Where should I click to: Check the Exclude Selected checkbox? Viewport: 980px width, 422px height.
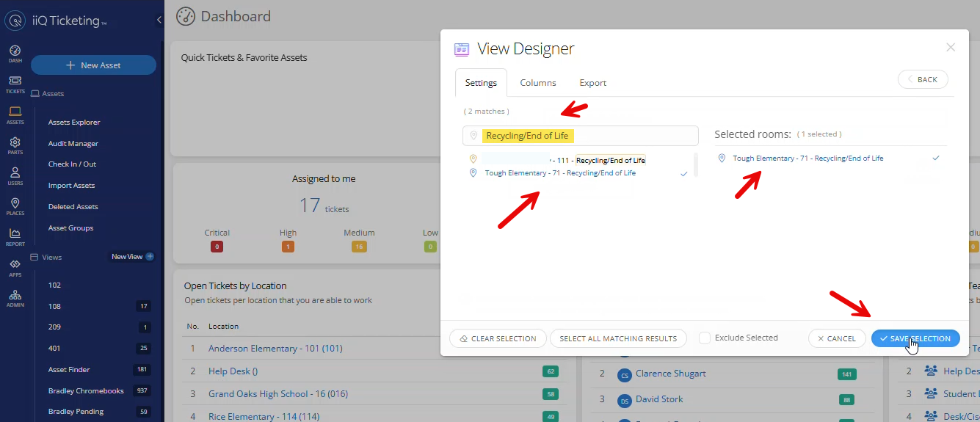tap(705, 338)
